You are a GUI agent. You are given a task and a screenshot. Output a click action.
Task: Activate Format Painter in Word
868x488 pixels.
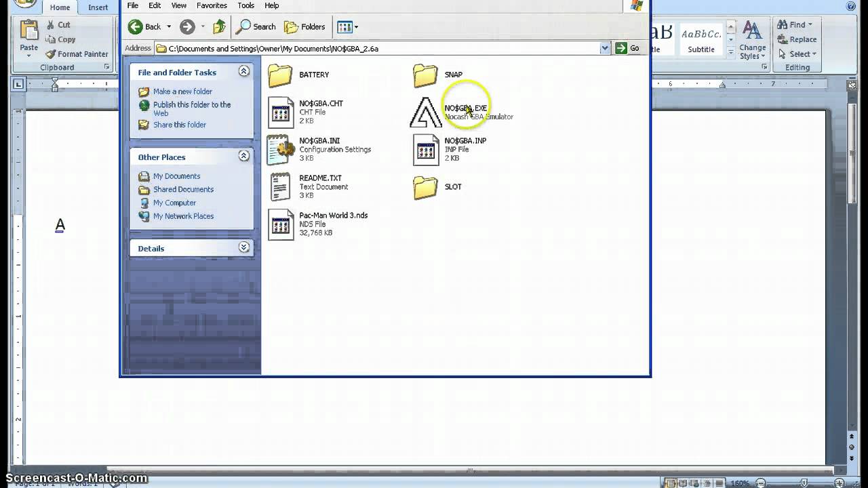point(77,54)
